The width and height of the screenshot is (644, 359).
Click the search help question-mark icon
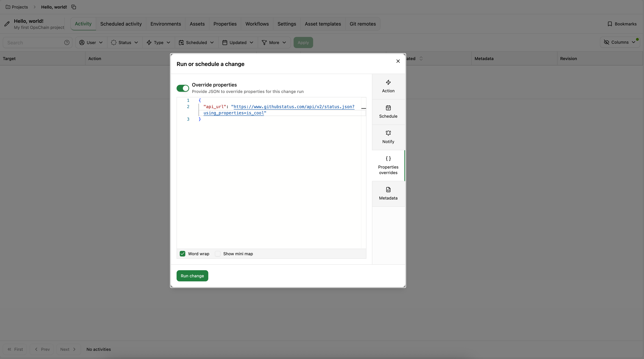click(x=67, y=42)
